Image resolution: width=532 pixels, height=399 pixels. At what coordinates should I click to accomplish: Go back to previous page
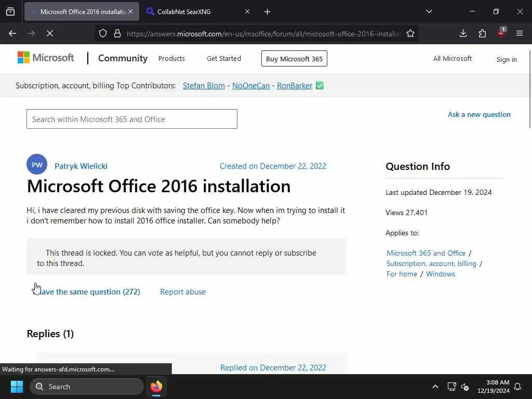pos(12,33)
